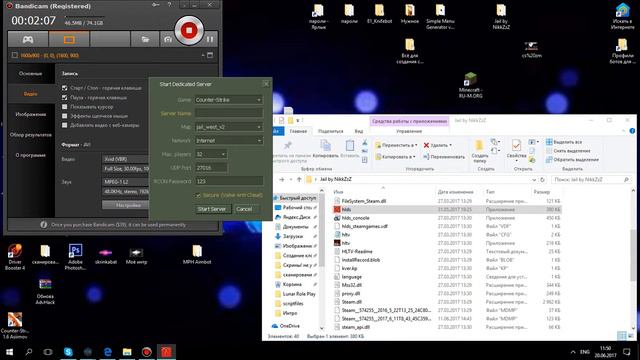This screenshot has width=640, height=360.
Task: Open Обзор результатов tab in Bandicam
Action: tap(31, 135)
